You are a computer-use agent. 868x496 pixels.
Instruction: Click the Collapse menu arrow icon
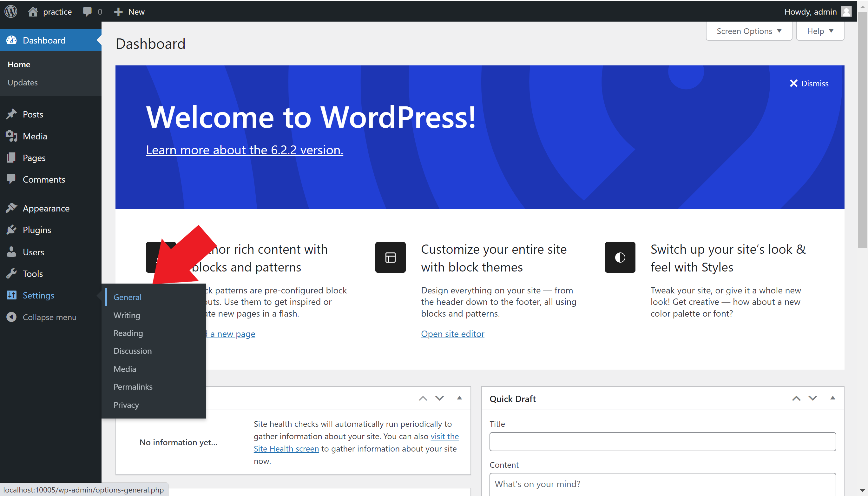coord(11,317)
